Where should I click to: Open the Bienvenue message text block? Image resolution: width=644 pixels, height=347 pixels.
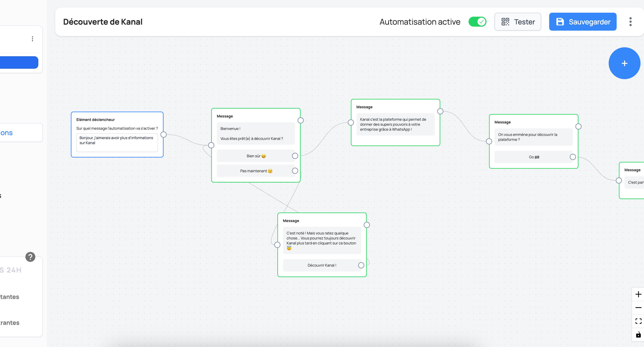coord(256,133)
